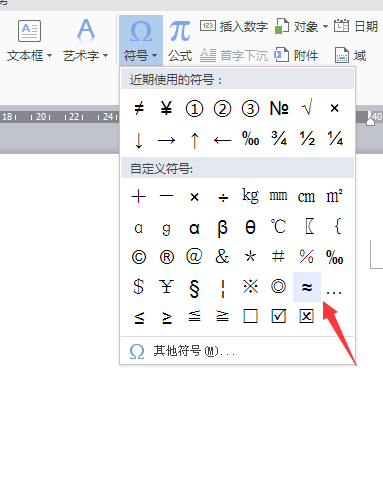The width and height of the screenshot is (383, 497).
Task: Insert the checked box ☑ symbol
Action: click(278, 316)
